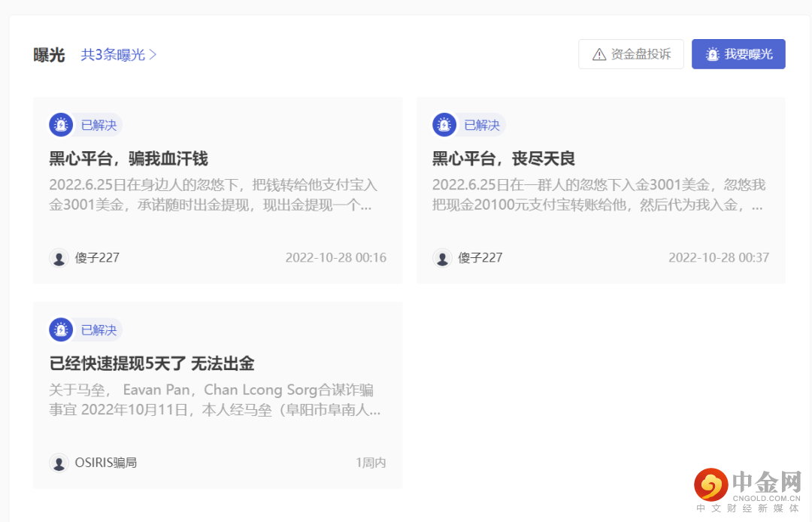Open 已经快速提现5天了 无法出金 post

click(153, 363)
